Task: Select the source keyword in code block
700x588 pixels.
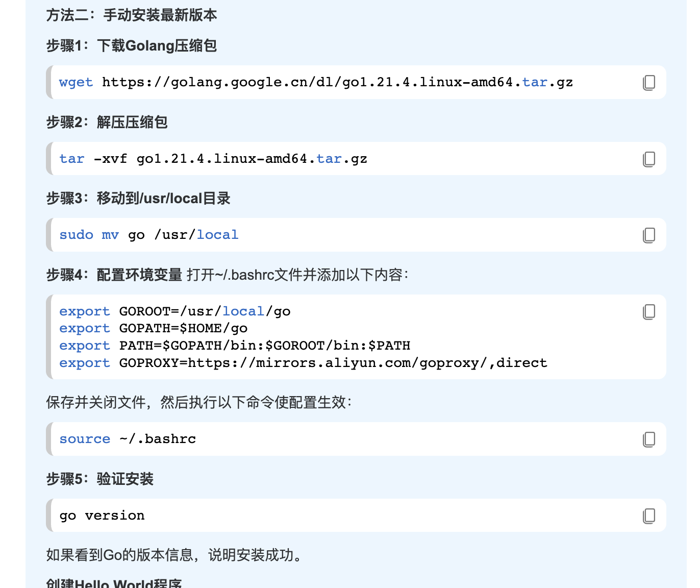Action: [x=84, y=439]
